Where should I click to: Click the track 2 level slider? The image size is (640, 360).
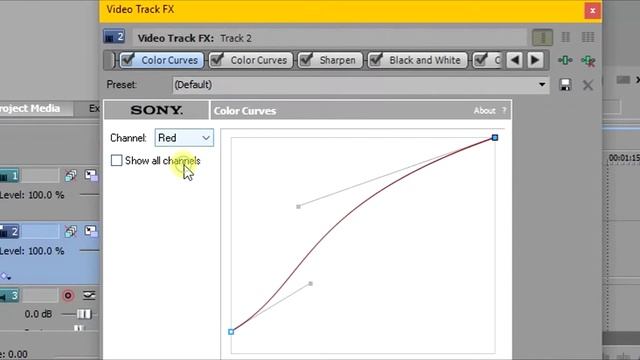[89, 250]
